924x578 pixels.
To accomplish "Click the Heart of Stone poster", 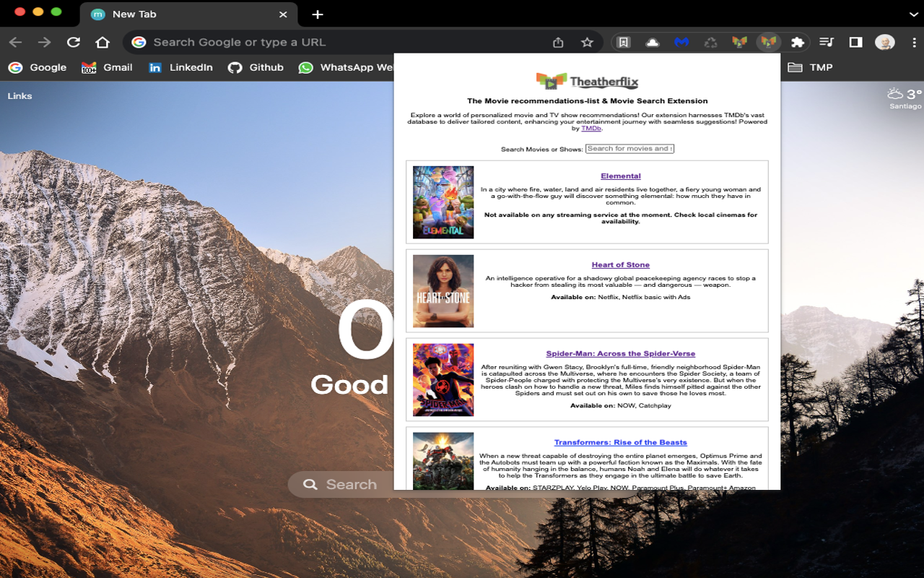I will click(443, 291).
